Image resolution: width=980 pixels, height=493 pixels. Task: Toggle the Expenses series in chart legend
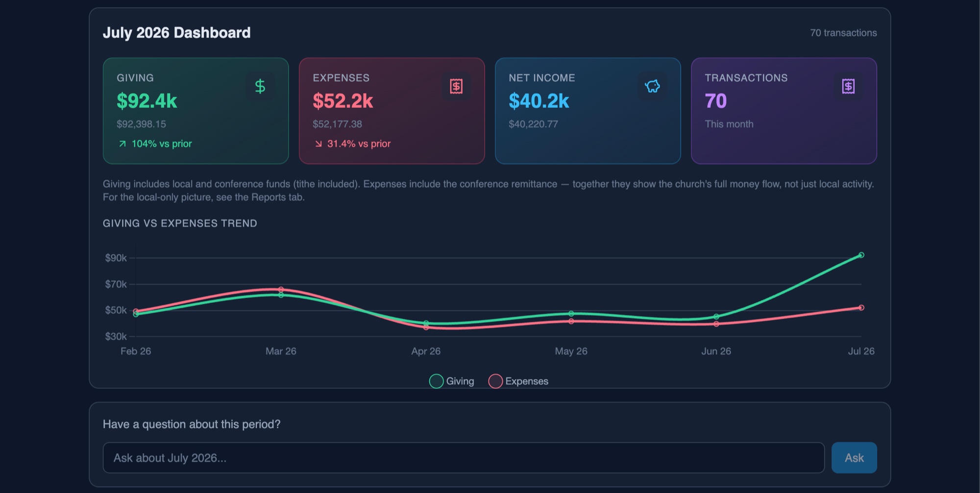click(x=518, y=381)
